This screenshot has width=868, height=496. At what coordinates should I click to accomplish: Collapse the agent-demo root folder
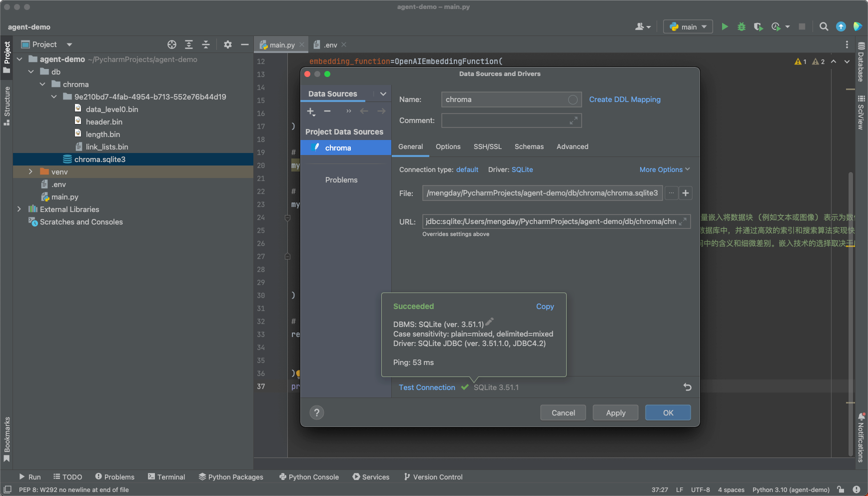point(19,59)
